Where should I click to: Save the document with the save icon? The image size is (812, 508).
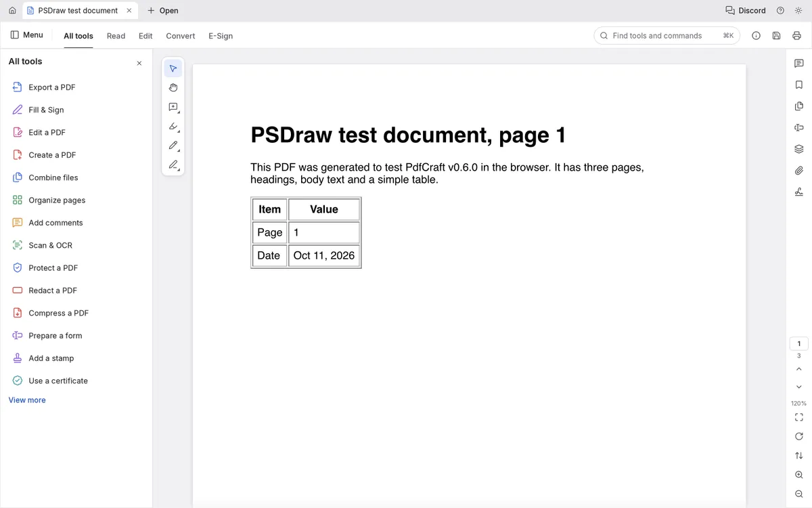coord(776,36)
